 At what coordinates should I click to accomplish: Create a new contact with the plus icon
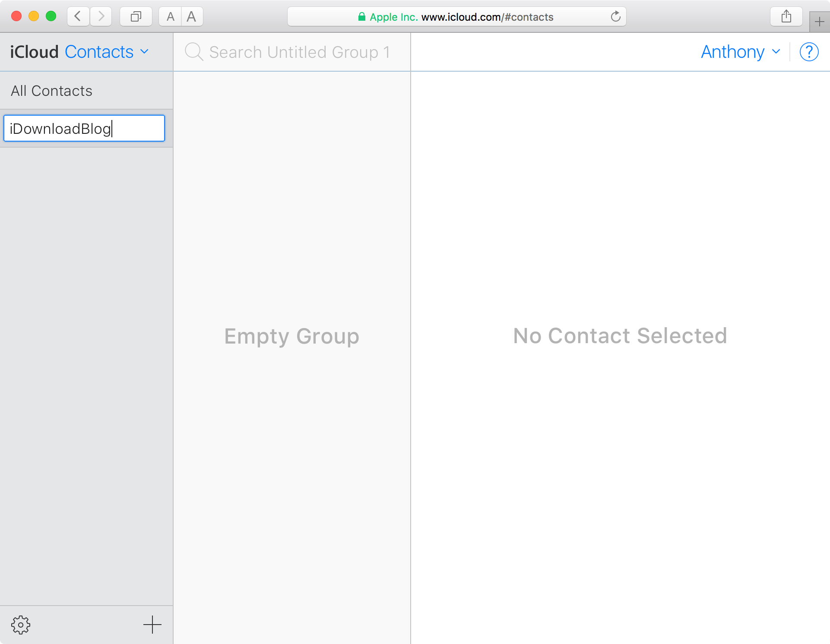click(x=152, y=625)
